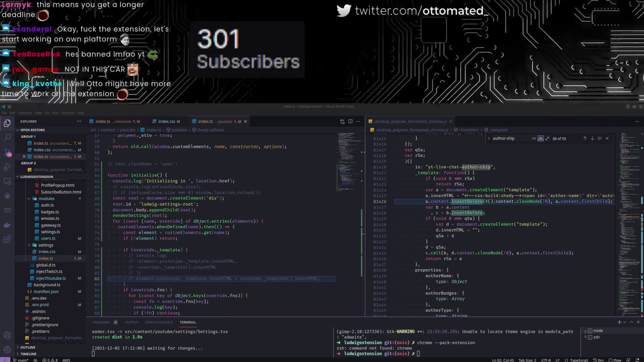This screenshot has height=362, width=644.
Task: Open the Search view in the activity bar
Action: 7,138
